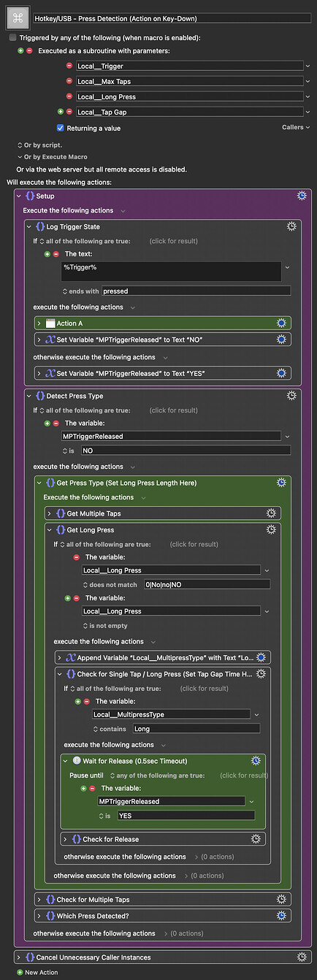Open the dropdown arrow beside the %Trigger% text field
317x980 pixels.
pyautogui.click(x=286, y=267)
